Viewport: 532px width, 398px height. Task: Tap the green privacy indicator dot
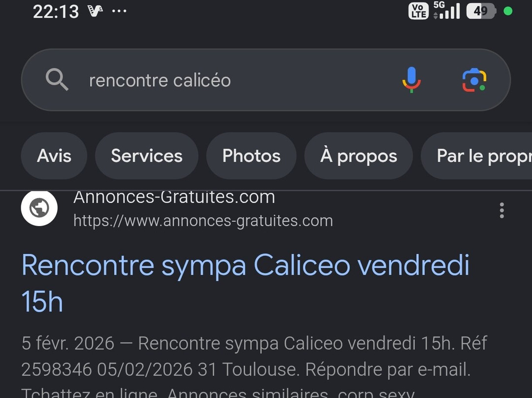508,11
